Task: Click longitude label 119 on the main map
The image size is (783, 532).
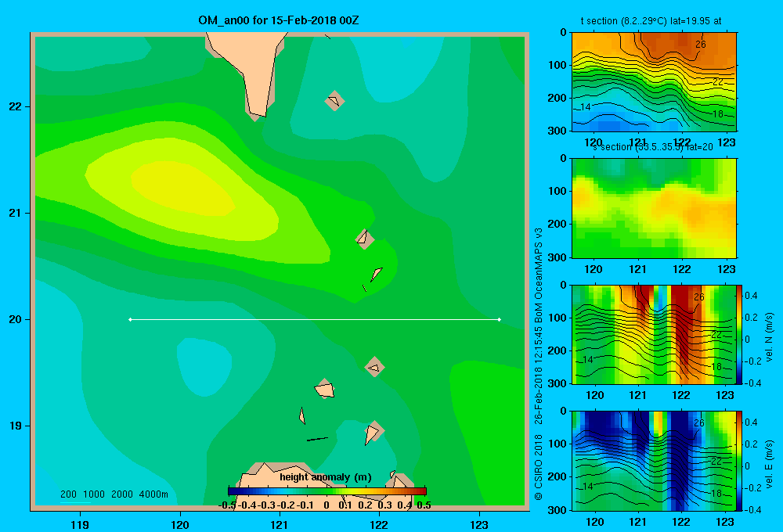Action: [x=81, y=525]
